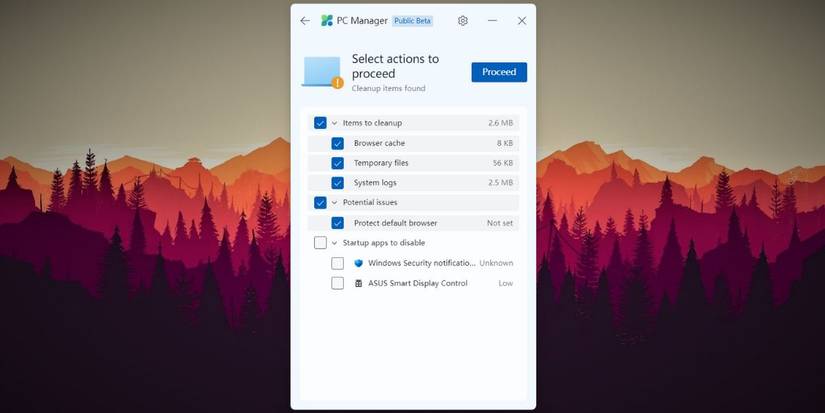This screenshot has width=825, height=413.
Task: Go back with the arrow icon
Action: [305, 21]
